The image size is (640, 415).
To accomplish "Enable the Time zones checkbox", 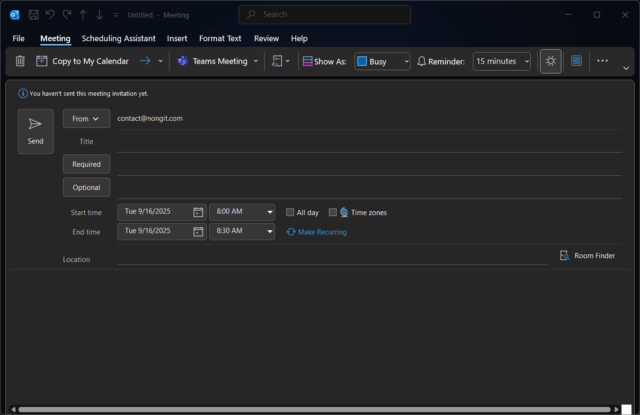I will click(x=333, y=212).
